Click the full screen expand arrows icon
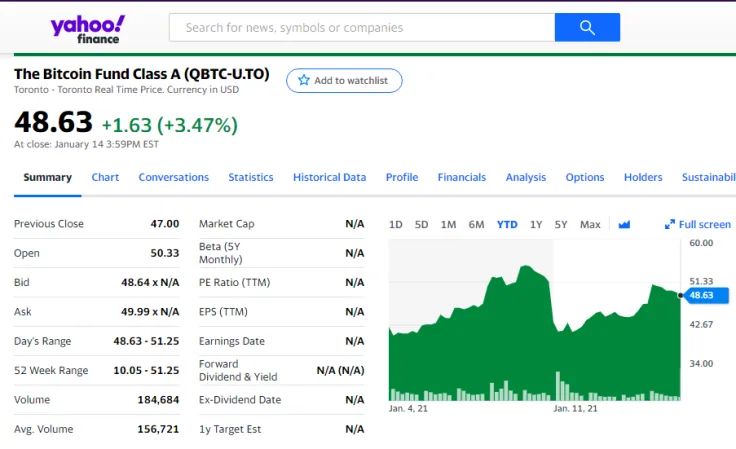 coord(670,224)
